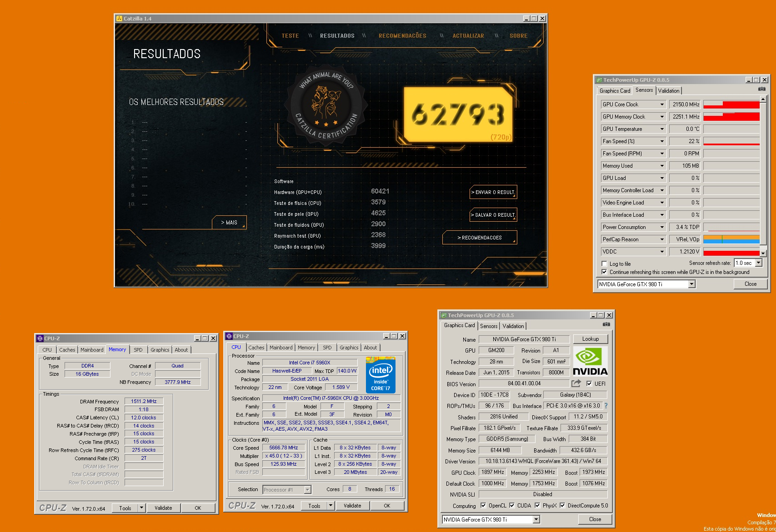Open Mainboard tab in CPU-Z Memory window

click(92, 350)
